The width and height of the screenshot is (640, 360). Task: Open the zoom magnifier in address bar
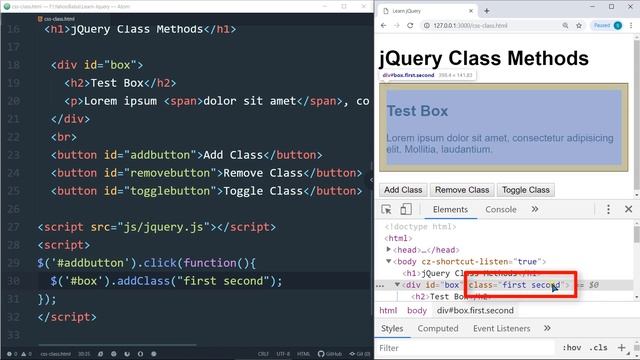[x=565, y=25]
